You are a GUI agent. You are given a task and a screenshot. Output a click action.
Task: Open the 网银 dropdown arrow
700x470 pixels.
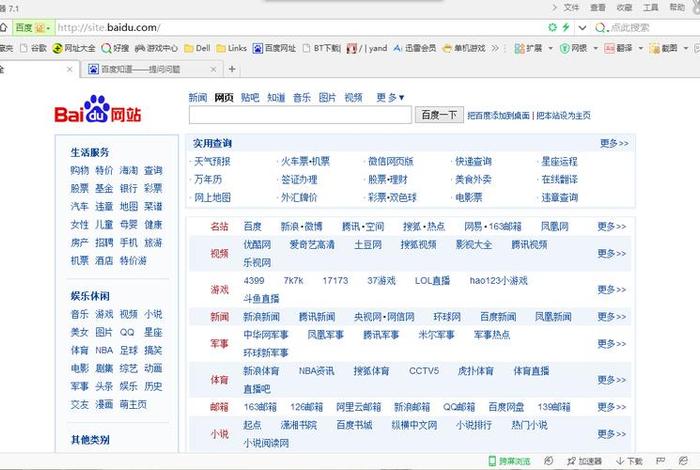pyautogui.click(x=595, y=48)
